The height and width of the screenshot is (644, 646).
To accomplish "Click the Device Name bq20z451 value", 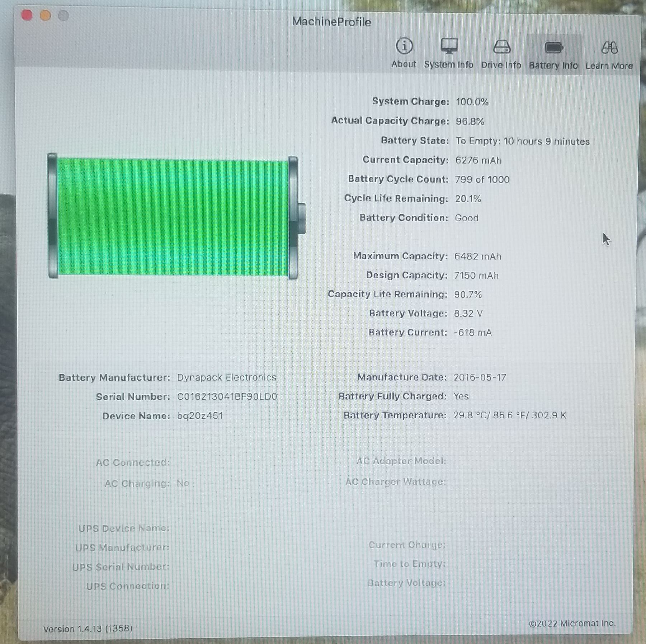I will point(200,416).
